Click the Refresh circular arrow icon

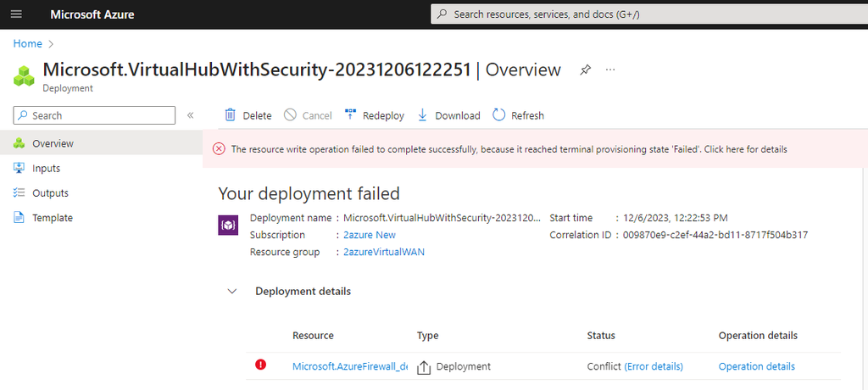(x=498, y=114)
